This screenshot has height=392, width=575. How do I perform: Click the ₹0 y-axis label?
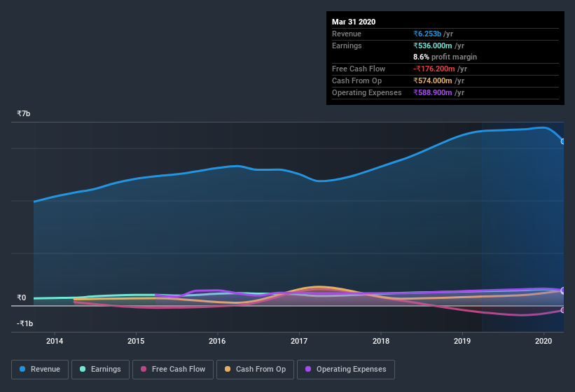click(21, 297)
